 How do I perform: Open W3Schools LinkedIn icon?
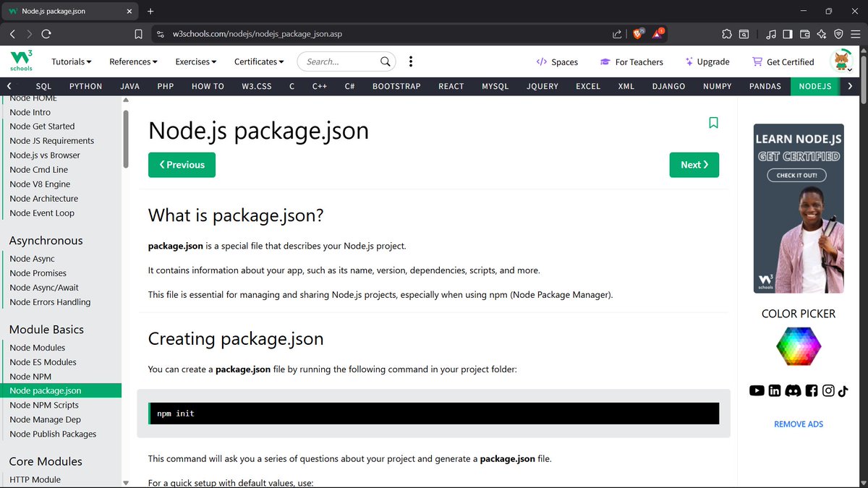775,390
